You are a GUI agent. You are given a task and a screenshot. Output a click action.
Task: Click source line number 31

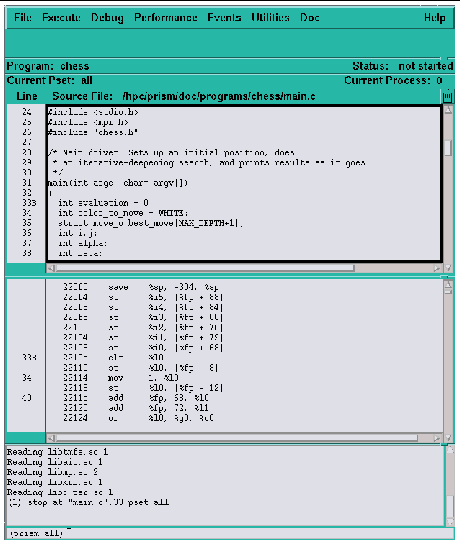coord(27,182)
